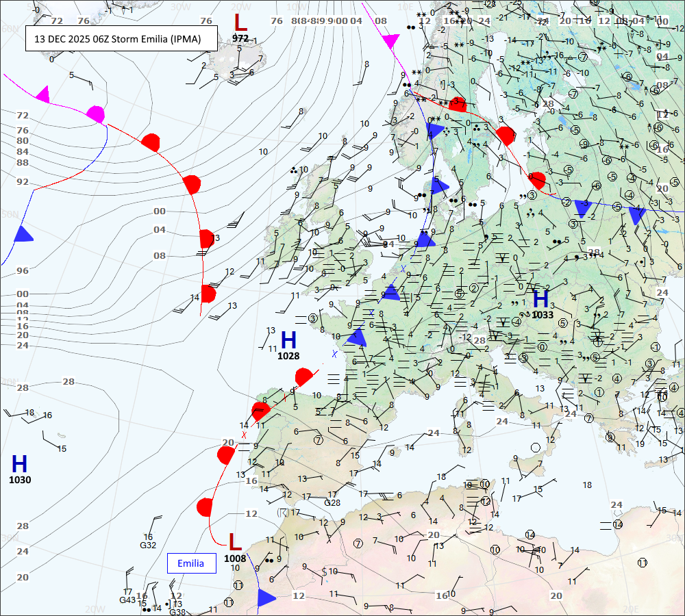This screenshot has width=685, height=616.
Task: Click the map title box with date
Action: [x=121, y=39]
